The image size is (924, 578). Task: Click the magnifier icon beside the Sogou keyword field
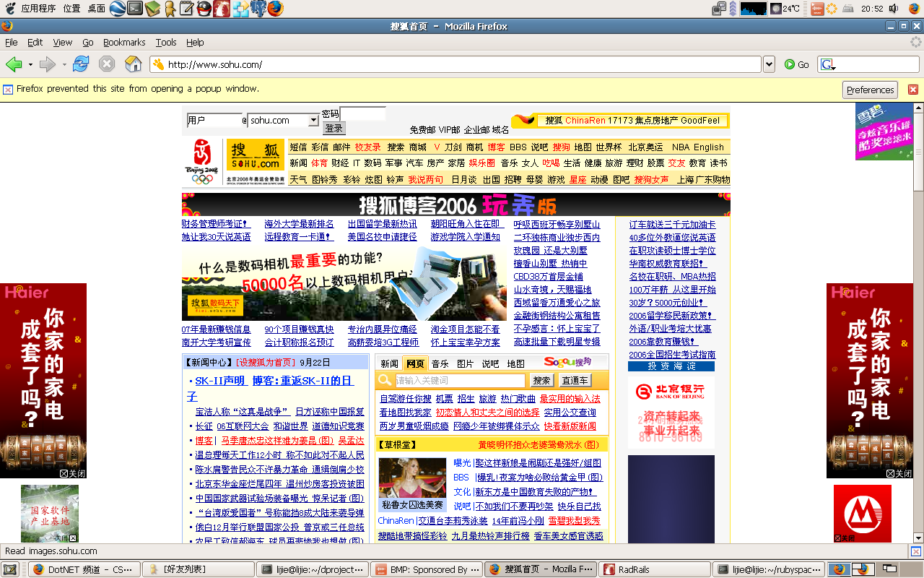pyautogui.click(x=385, y=380)
